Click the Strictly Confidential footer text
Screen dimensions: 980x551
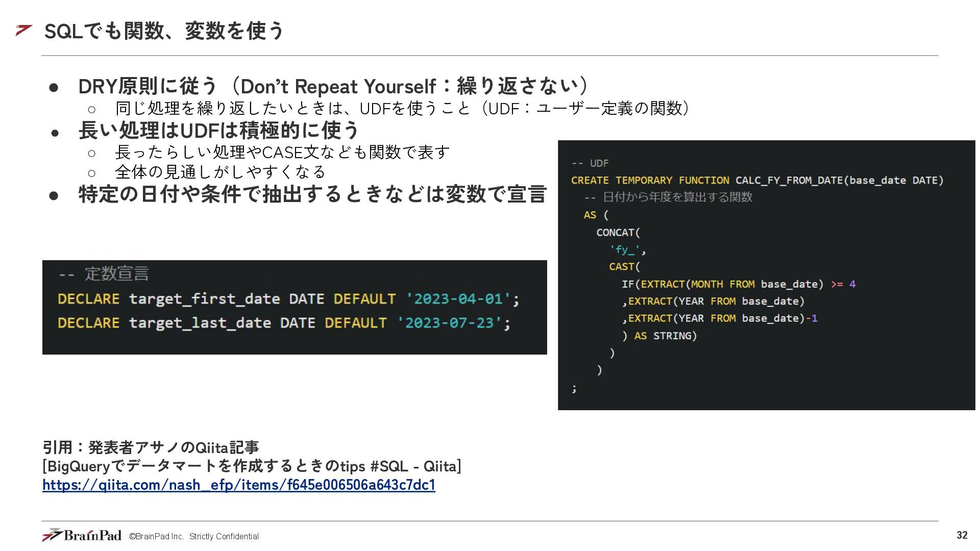pos(224,536)
